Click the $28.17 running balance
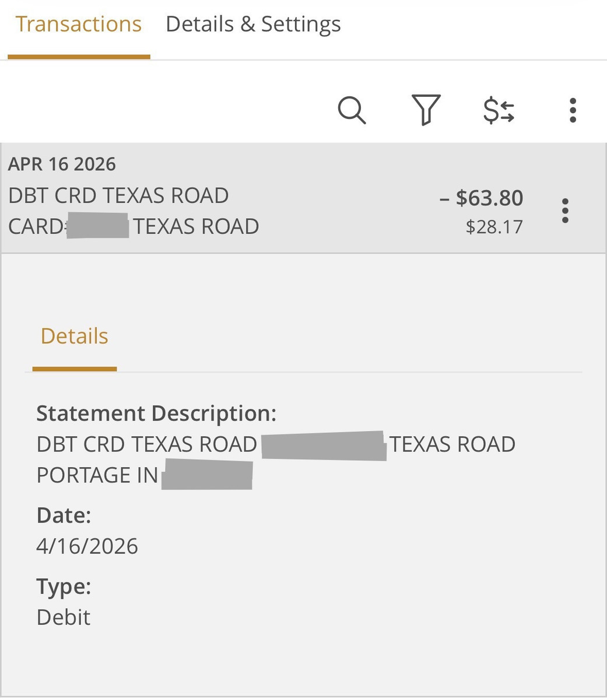Screen dimensions: 607x700 click(494, 227)
